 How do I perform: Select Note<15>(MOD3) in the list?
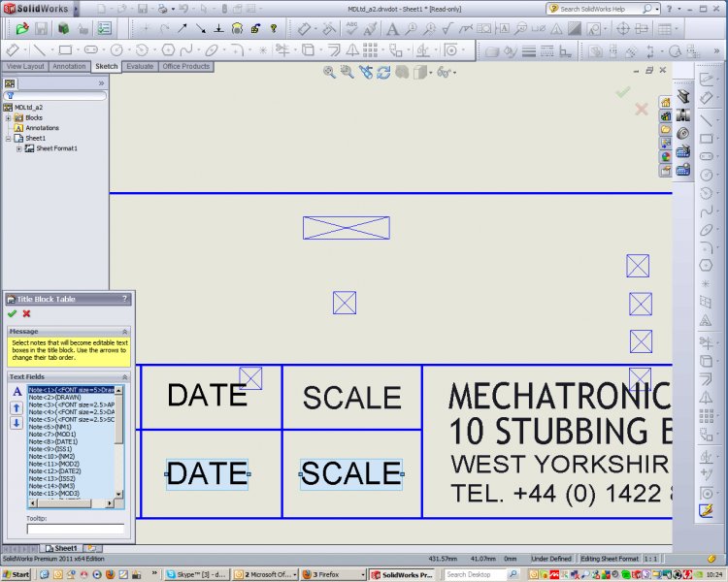coord(71,494)
